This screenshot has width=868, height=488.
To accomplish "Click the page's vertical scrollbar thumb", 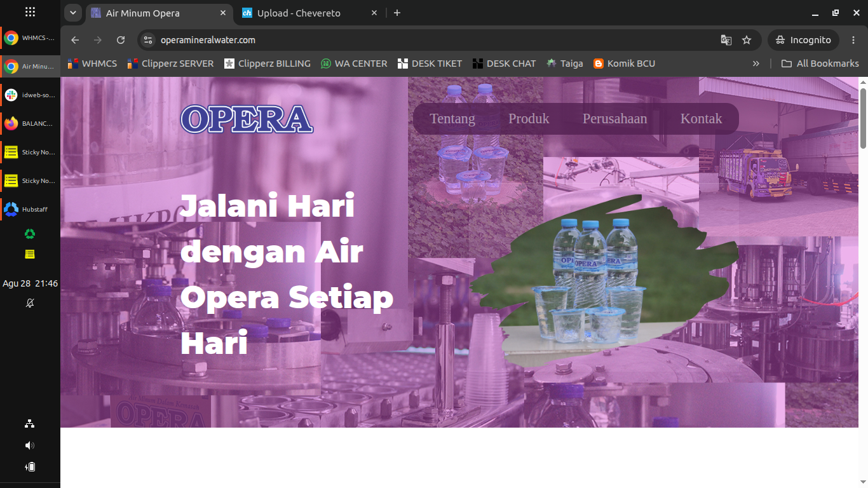I will pos(863,119).
